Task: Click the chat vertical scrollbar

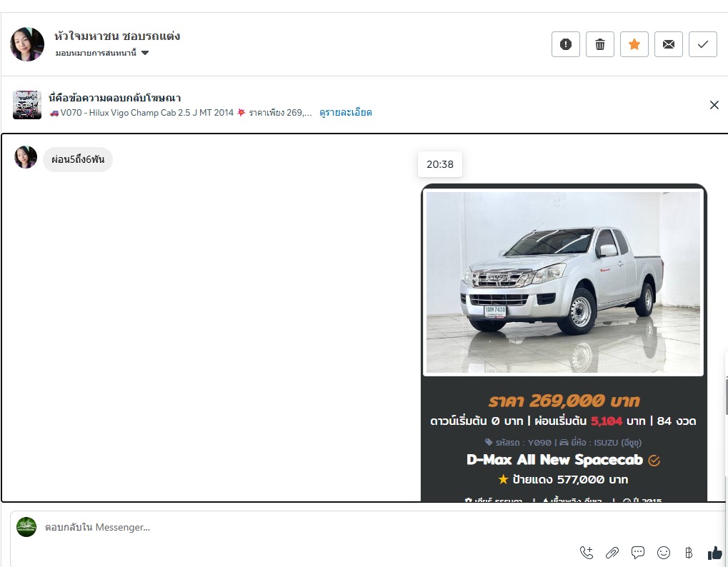Action: [x=726, y=396]
